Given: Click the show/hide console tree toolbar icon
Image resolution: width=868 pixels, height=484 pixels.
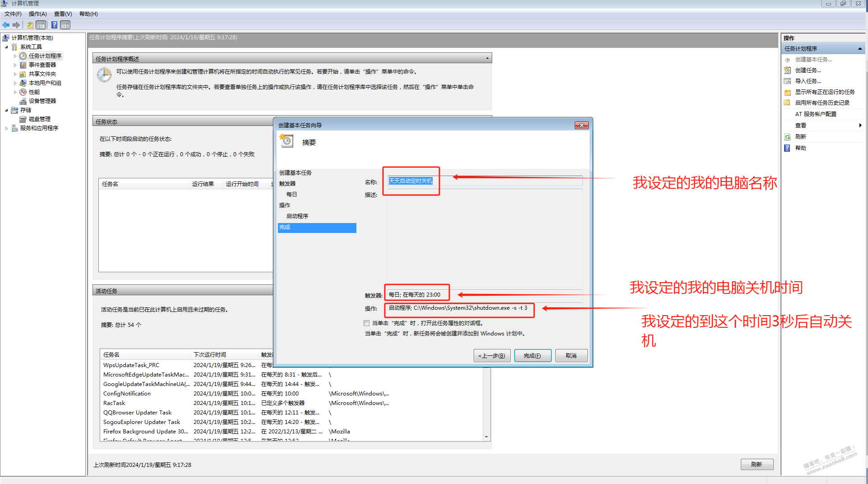Looking at the screenshot, I should [41, 25].
